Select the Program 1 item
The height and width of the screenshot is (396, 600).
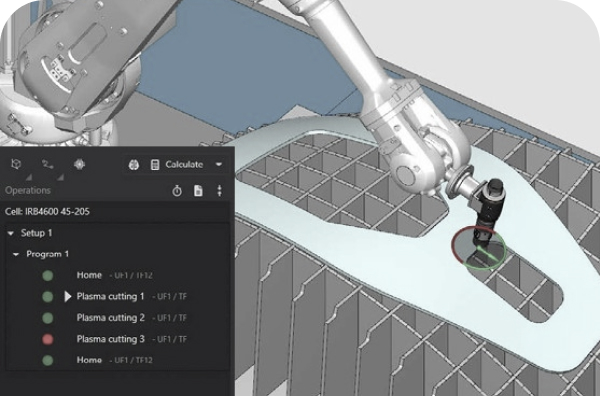click(47, 254)
